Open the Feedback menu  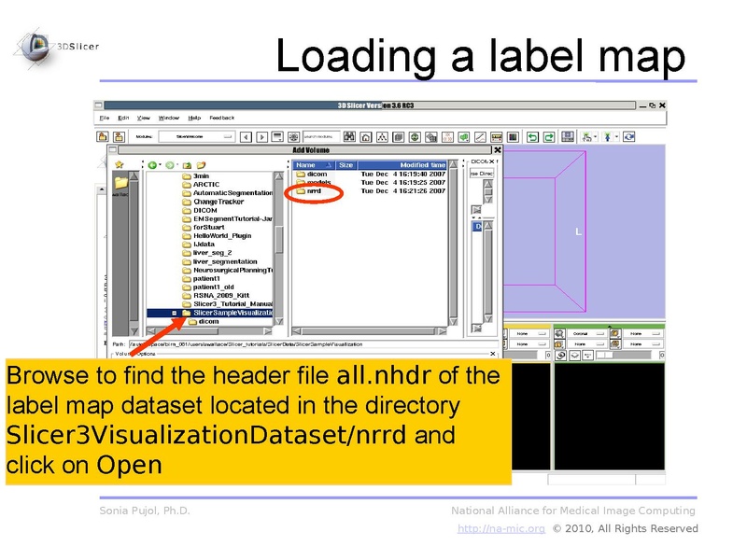pos(221,119)
